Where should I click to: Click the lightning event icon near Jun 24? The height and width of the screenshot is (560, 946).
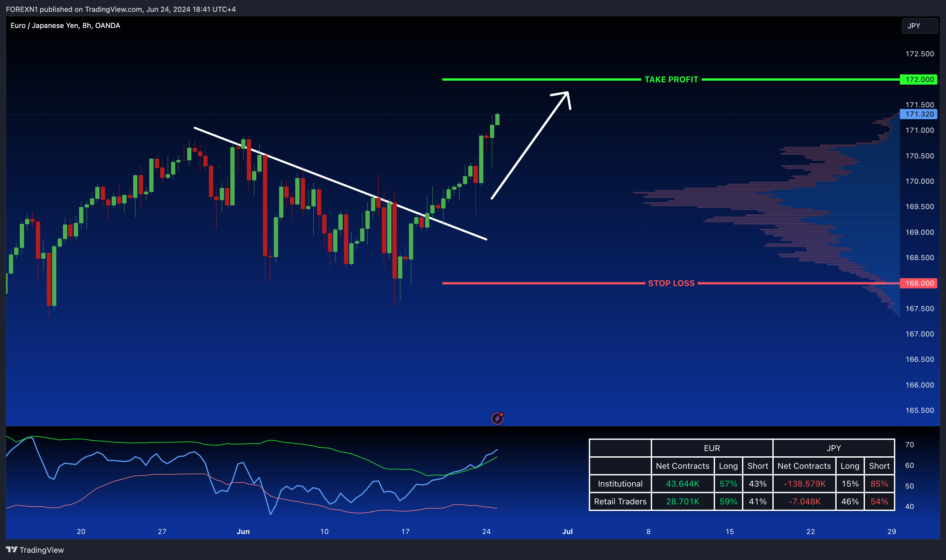click(x=497, y=418)
